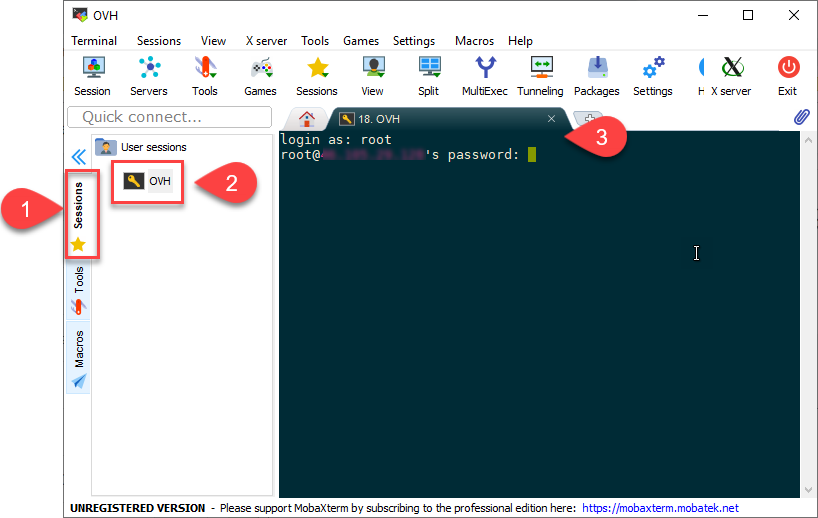818x518 pixels.
Task: Maximize the OVH window
Action: coord(748,15)
